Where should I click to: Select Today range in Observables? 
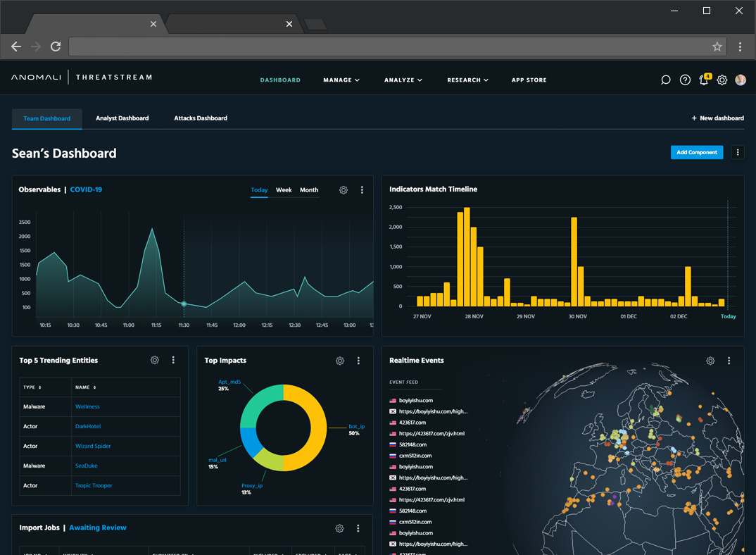pos(259,190)
